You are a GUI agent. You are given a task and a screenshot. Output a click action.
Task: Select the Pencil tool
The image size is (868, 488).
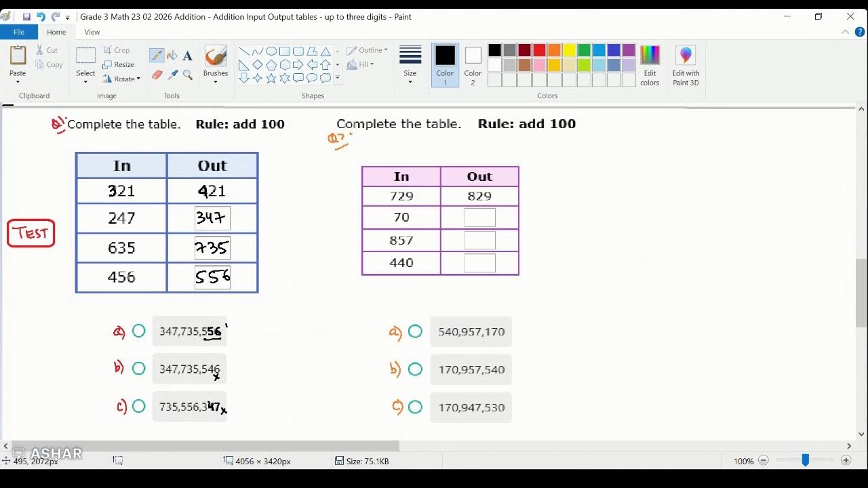(157, 56)
